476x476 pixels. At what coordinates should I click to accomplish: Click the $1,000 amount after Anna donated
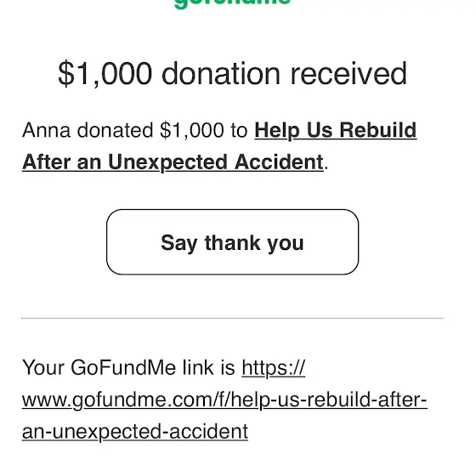[192, 131]
